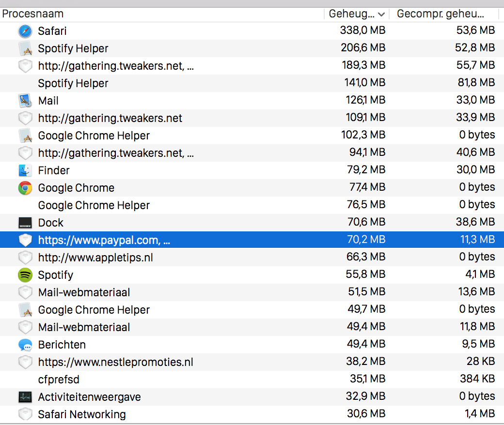
Task: Click the Mail stamp icon
Action: pos(25,101)
